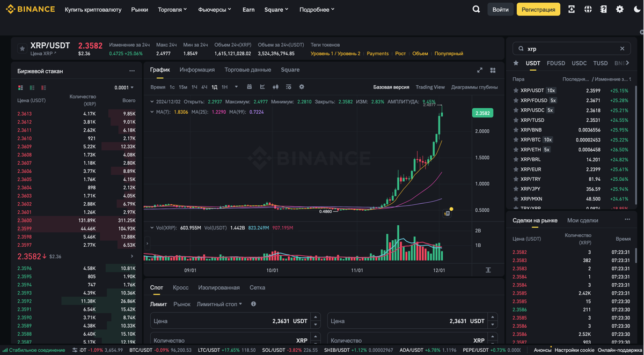Switch to the Торговые данные tab

[x=247, y=70]
